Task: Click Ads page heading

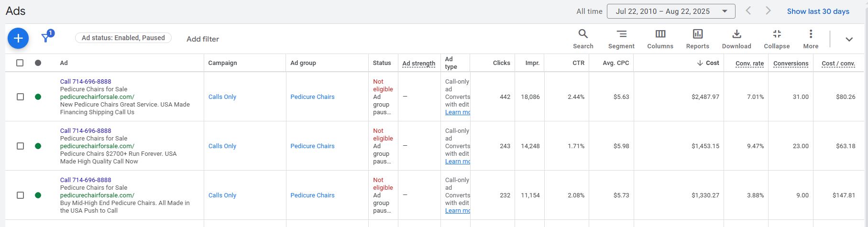Action: pyautogui.click(x=16, y=11)
